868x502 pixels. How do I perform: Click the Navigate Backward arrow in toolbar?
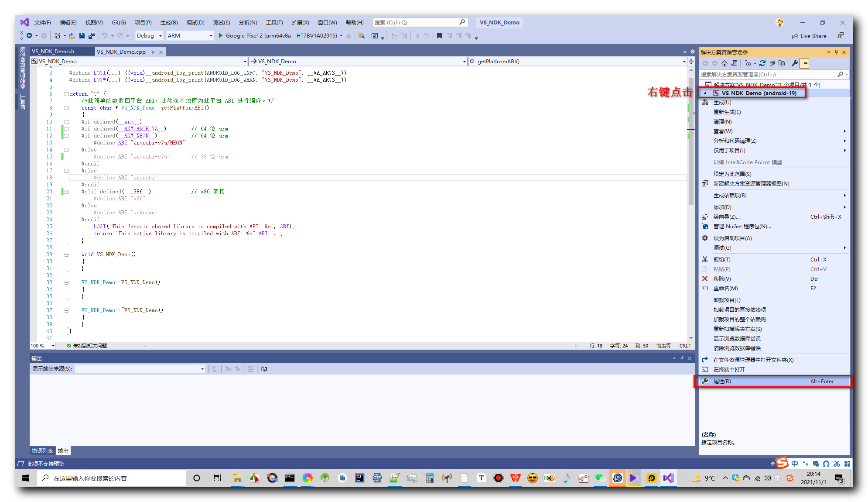click(29, 36)
